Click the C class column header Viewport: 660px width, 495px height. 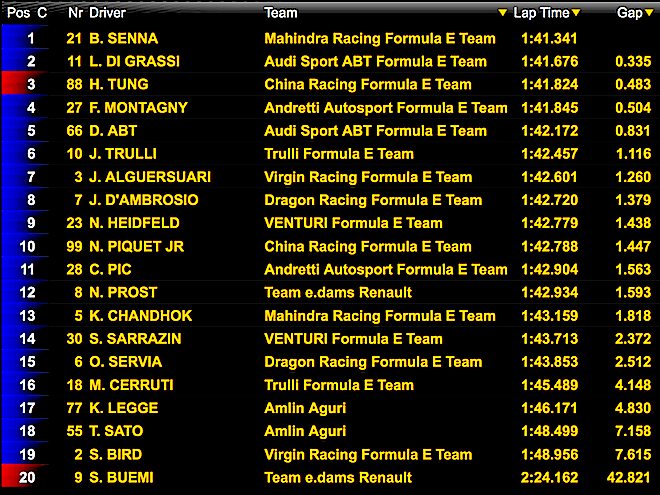(42, 13)
